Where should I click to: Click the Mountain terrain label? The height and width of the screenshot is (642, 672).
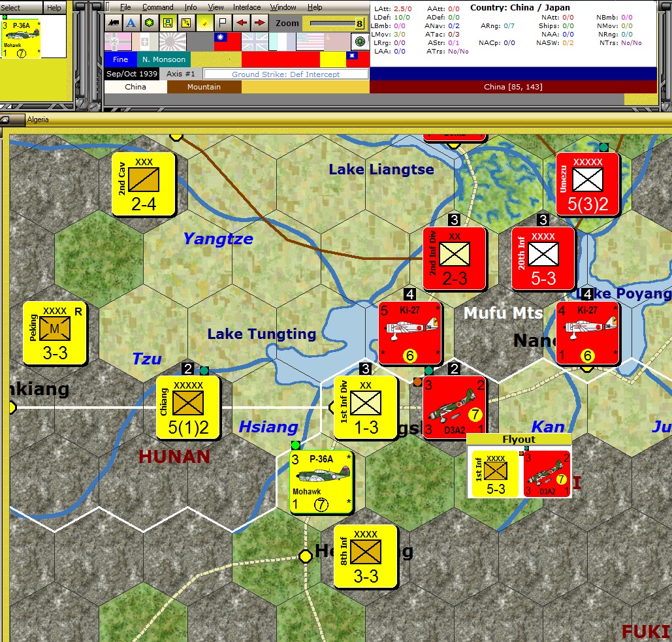[204, 87]
